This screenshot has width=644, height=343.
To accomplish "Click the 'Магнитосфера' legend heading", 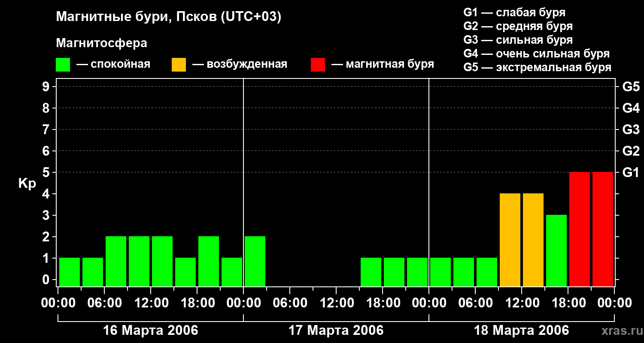I will click(x=101, y=43).
